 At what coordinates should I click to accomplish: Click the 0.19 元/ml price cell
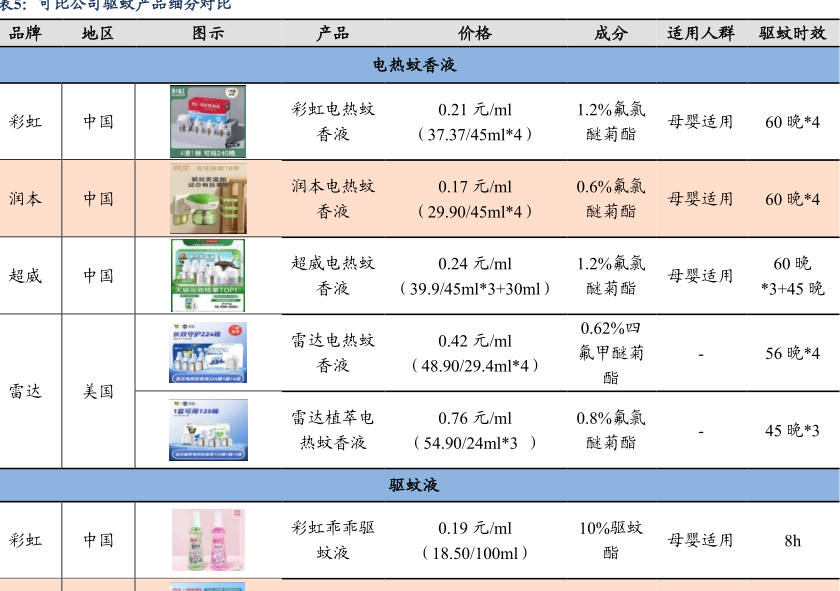[475, 540]
